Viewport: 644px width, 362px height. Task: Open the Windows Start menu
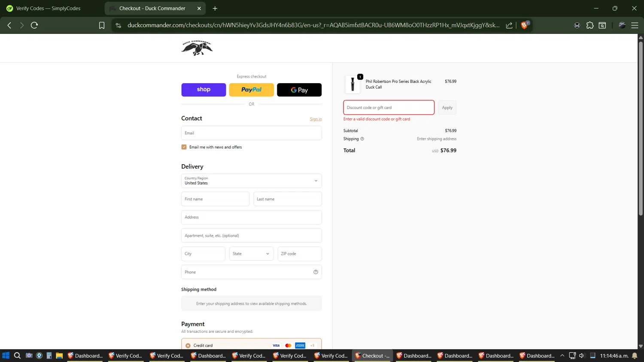[x=6, y=356]
